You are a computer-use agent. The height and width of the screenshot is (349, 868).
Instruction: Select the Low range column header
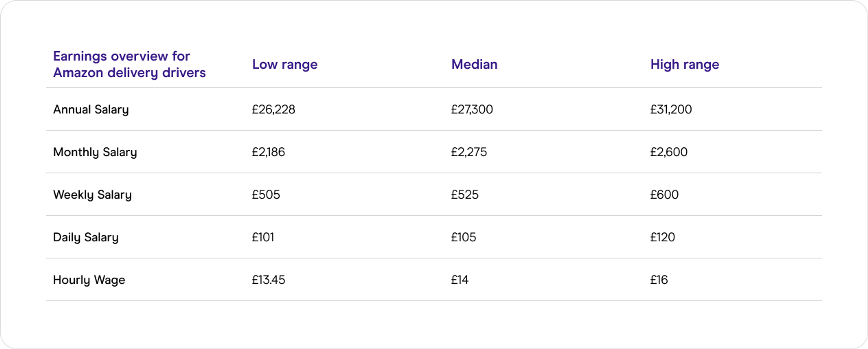285,64
